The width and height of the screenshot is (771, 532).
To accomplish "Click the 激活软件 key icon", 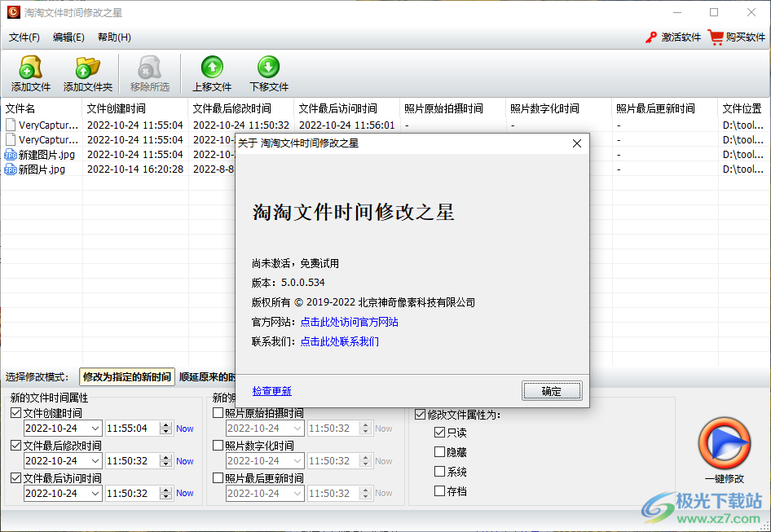I will (x=651, y=37).
